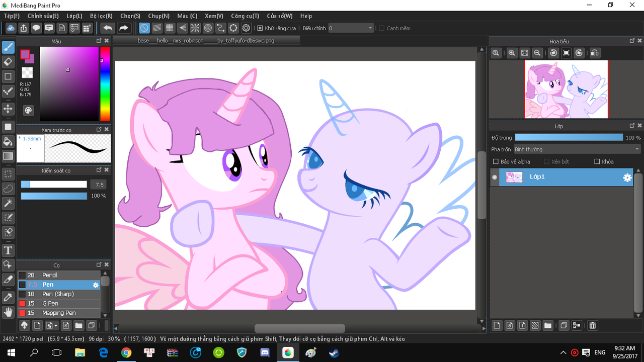644x362 pixels.
Task: Enable the grid snap guide
Action: tap(170, 28)
